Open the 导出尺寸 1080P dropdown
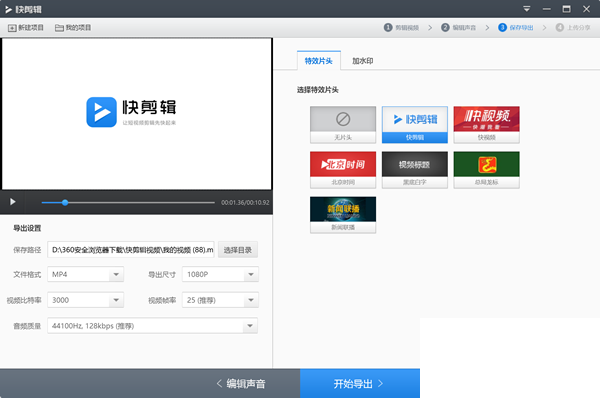This screenshot has width=600, height=398. coord(220,274)
